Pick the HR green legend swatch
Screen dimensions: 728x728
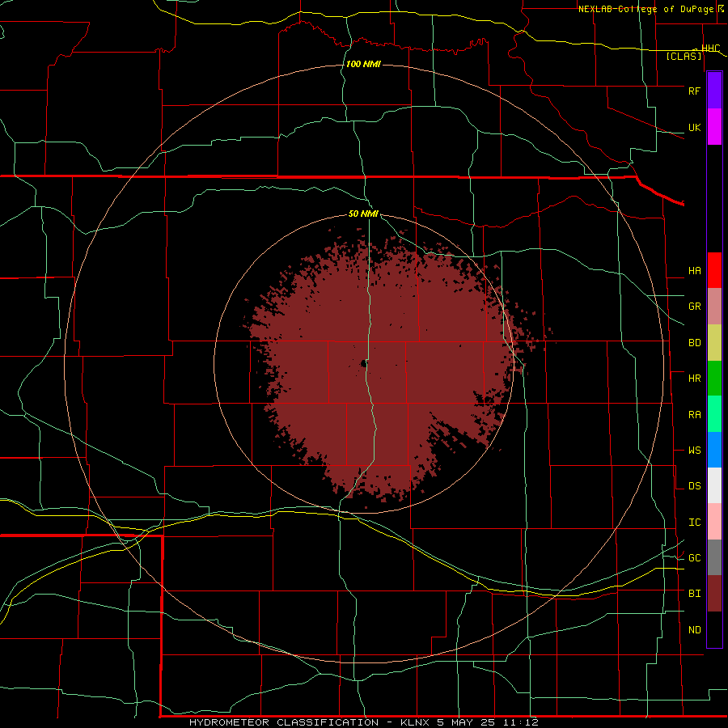[x=714, y=379]
